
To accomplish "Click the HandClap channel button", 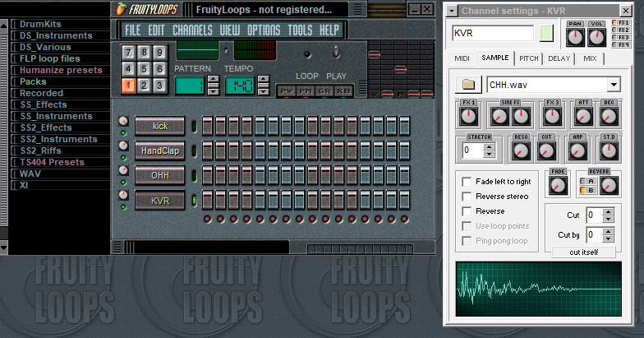I will click(159, 150).
